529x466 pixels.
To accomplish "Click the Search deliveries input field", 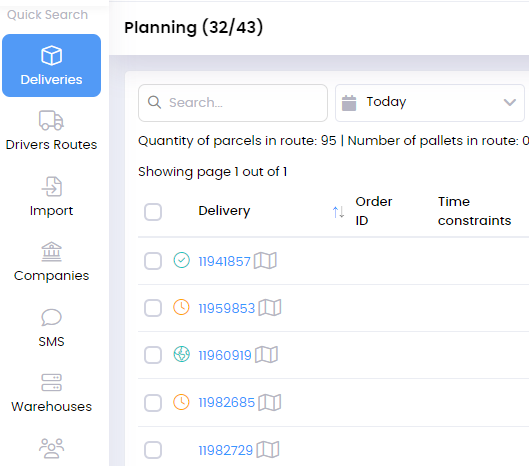I will pyautogui.click(x=233, y=103).
